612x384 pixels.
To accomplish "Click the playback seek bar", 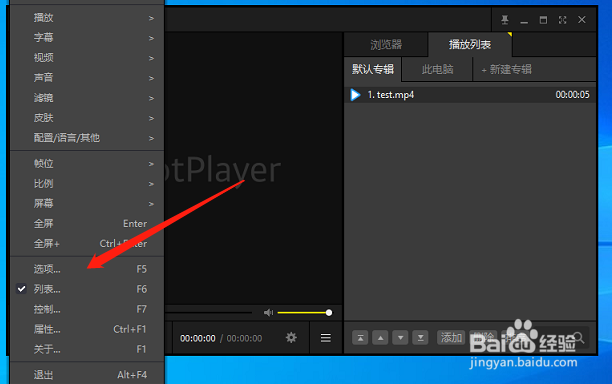I will (208, 312).
